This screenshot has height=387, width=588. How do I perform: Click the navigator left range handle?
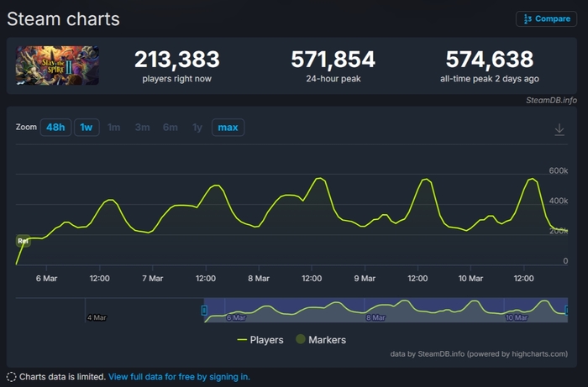[x=204, y=311]
